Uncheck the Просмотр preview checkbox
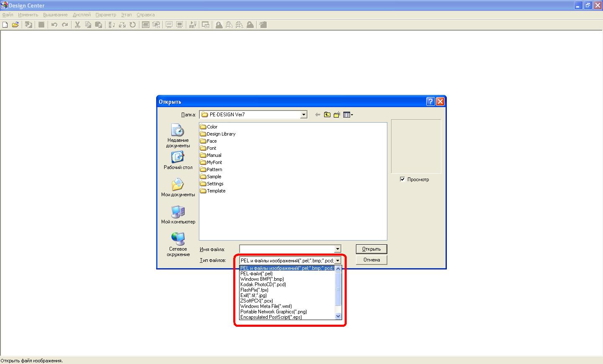603x364 pixels. (402, 179)
